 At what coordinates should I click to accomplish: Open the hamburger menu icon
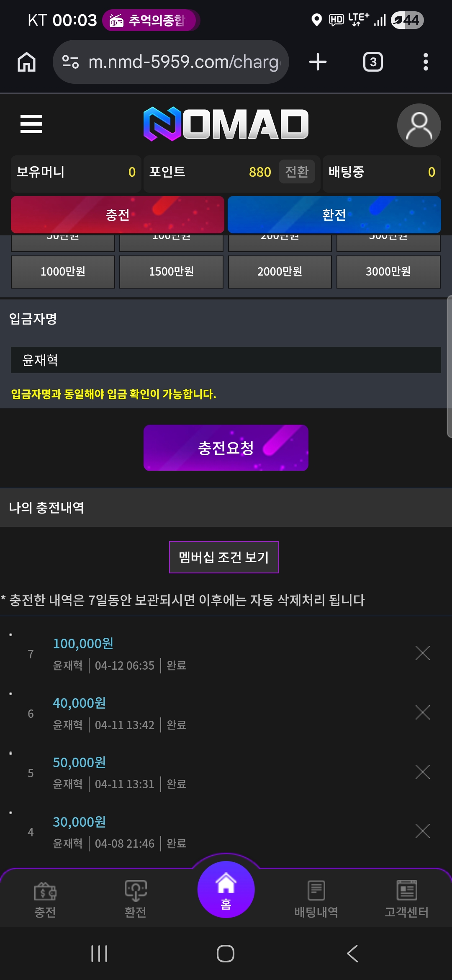pos(31,124)
